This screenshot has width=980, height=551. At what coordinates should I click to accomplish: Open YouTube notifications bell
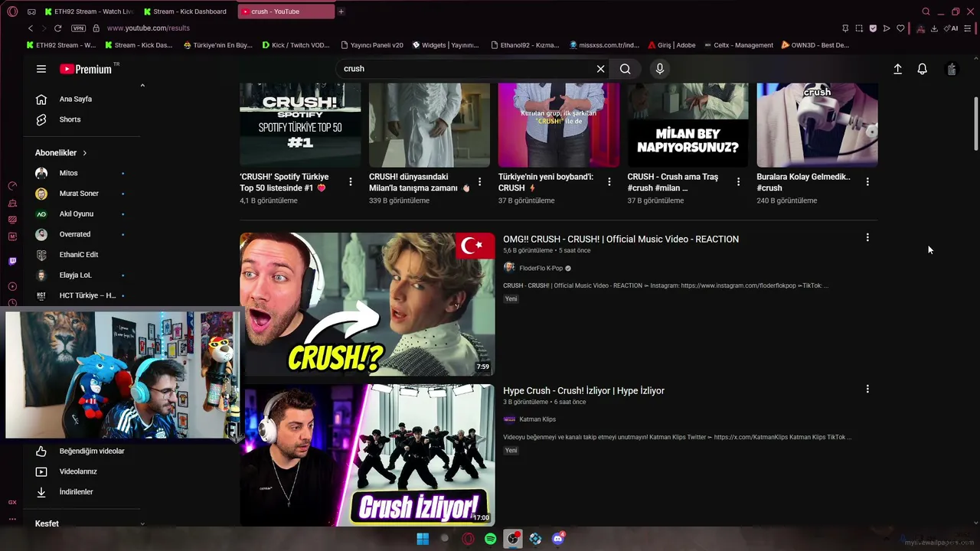(x=923, y=69)
